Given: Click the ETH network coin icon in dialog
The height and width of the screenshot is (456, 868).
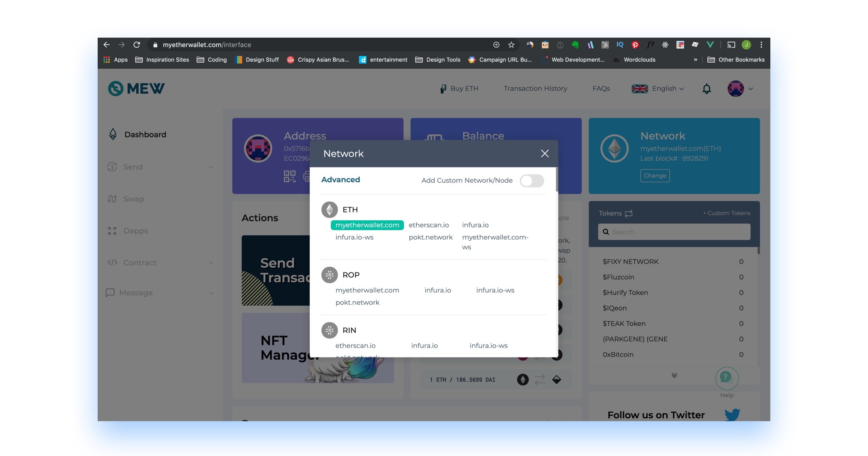Looking at the screenshot, I should tap(329, 210).
